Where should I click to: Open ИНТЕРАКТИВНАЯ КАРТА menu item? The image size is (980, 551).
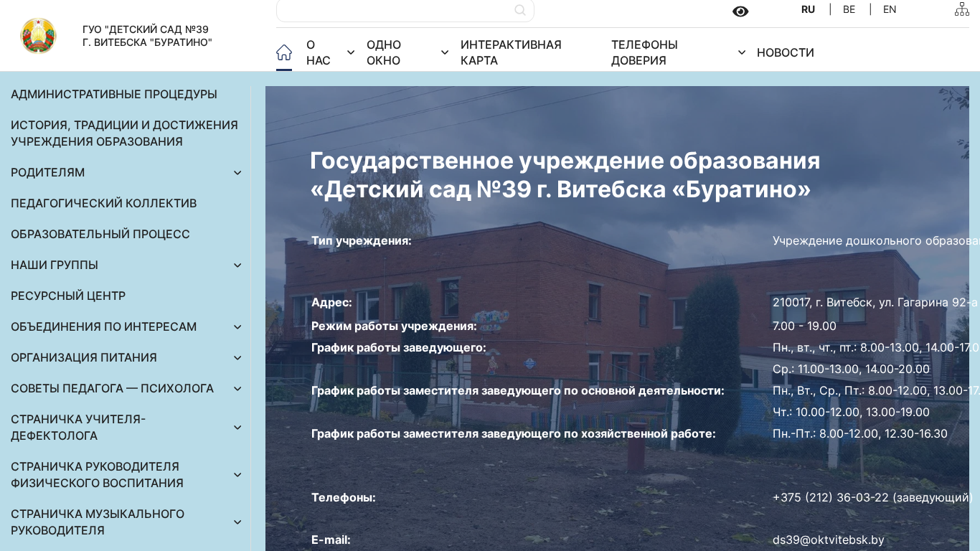511,52
